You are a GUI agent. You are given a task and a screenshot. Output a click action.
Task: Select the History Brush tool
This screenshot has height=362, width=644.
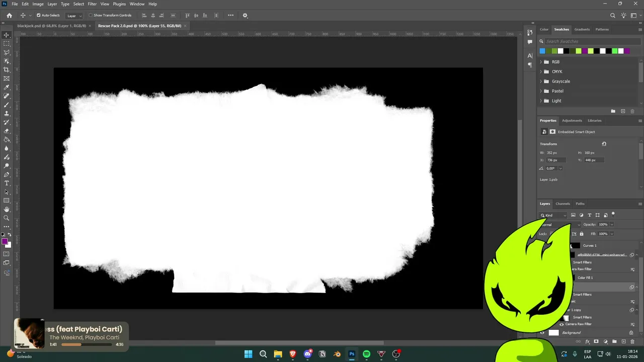coord(7,122)
